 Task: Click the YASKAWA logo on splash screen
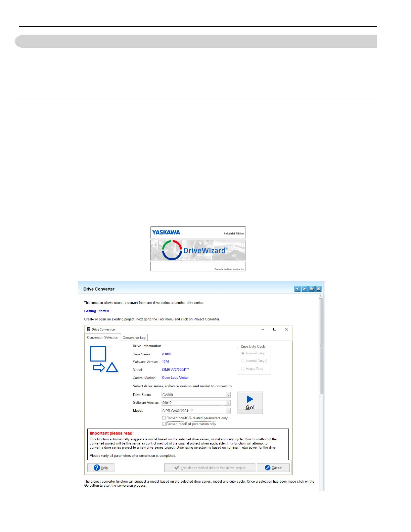[166, 232]
